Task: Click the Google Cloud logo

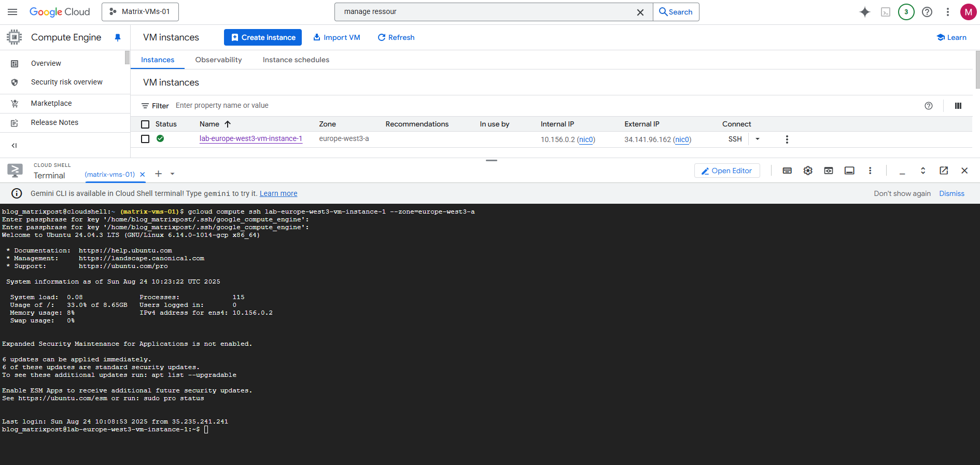Action: point(60,12)
